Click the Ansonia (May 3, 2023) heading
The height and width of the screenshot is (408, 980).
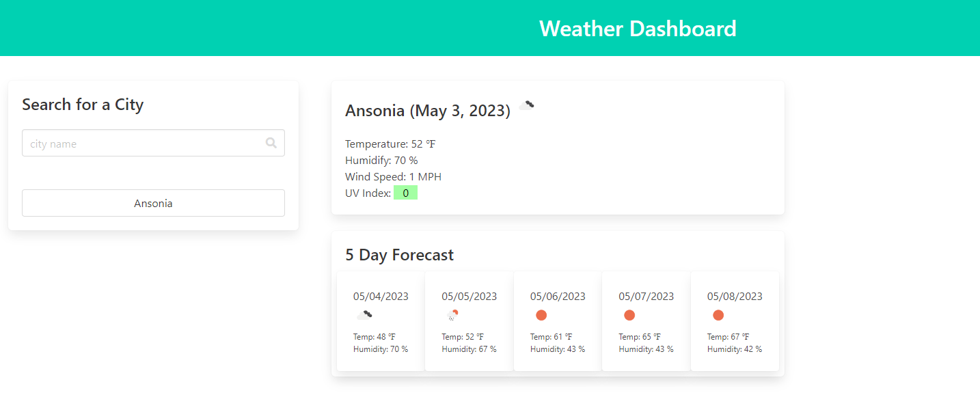[427, 110]
